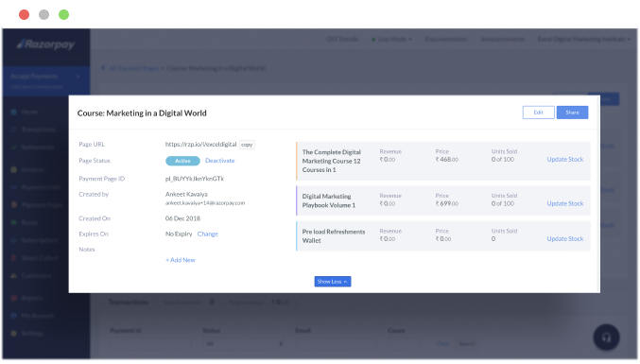The image size is (640, 364).
Task: Click the Digital Marketing Playbook Volume 1 item name
Action: point(329,200)
